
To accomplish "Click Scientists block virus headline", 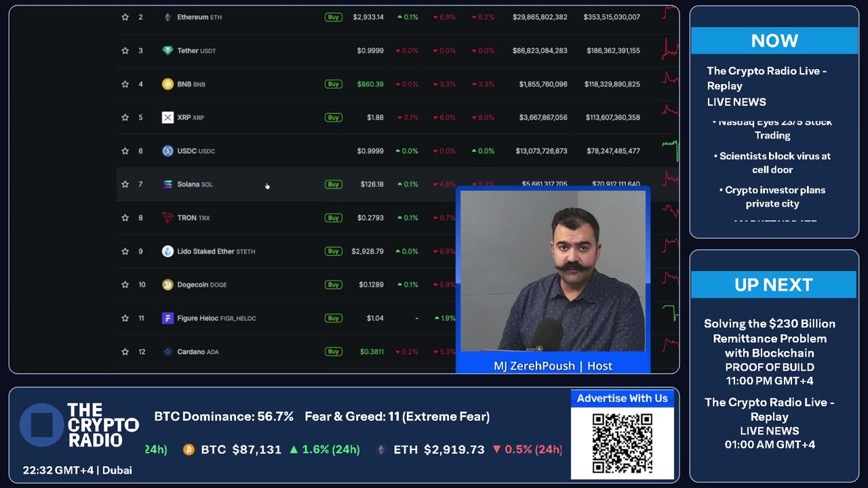I will click(772, 163).
